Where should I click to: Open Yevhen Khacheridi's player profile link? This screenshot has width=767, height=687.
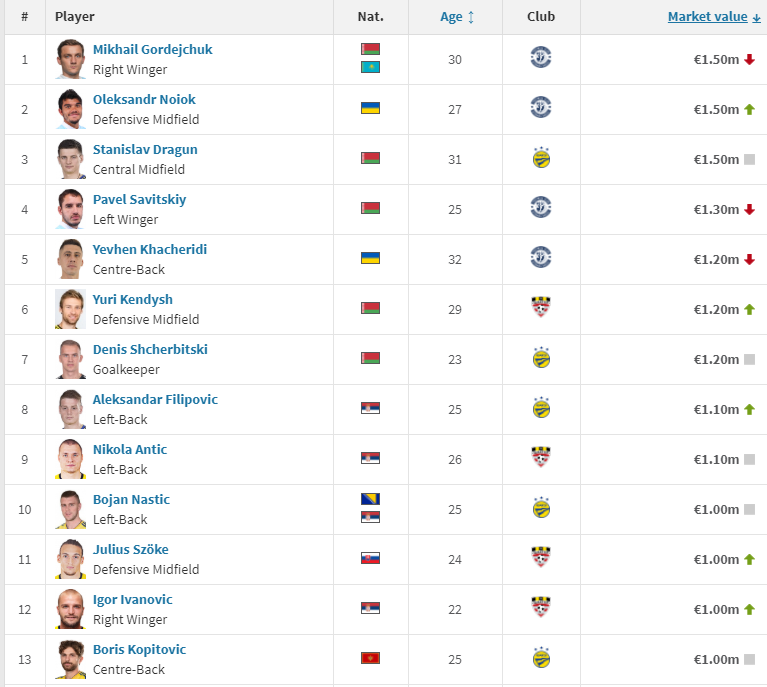point(150,249)
